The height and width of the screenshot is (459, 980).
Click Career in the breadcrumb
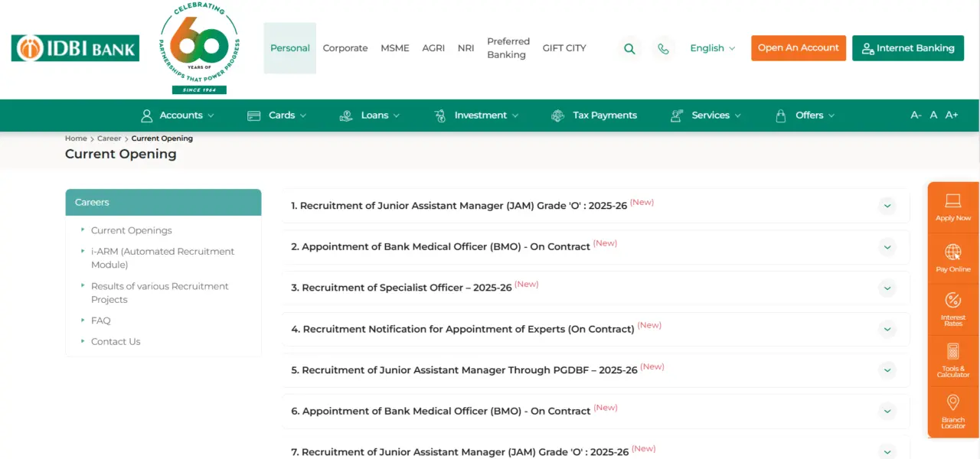click(109, 138)
